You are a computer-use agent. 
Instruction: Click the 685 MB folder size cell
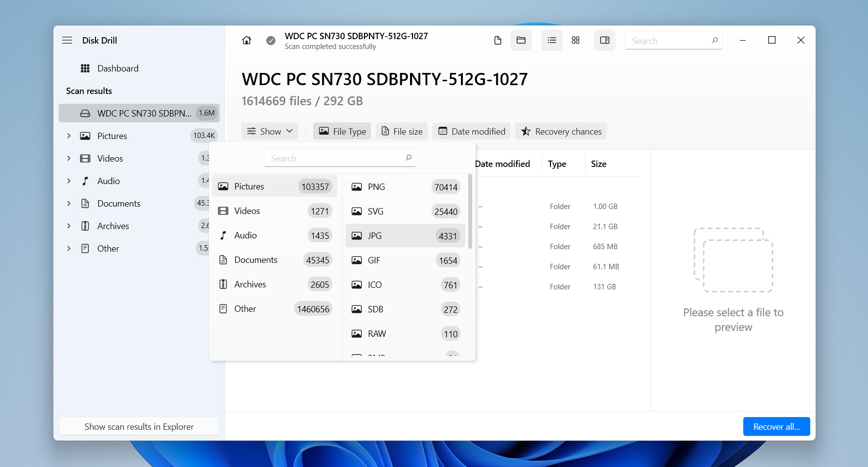click(605, 247)
